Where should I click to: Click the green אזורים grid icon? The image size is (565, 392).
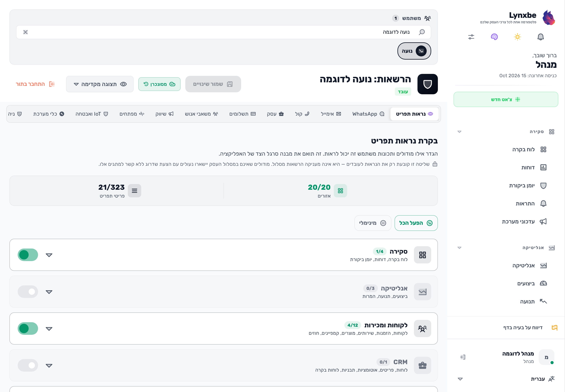tap(341, 191)
